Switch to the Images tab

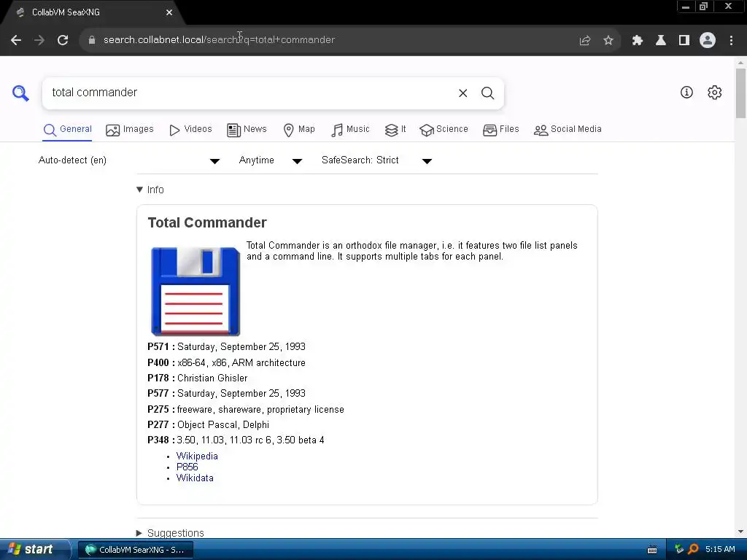pos(130,130)
